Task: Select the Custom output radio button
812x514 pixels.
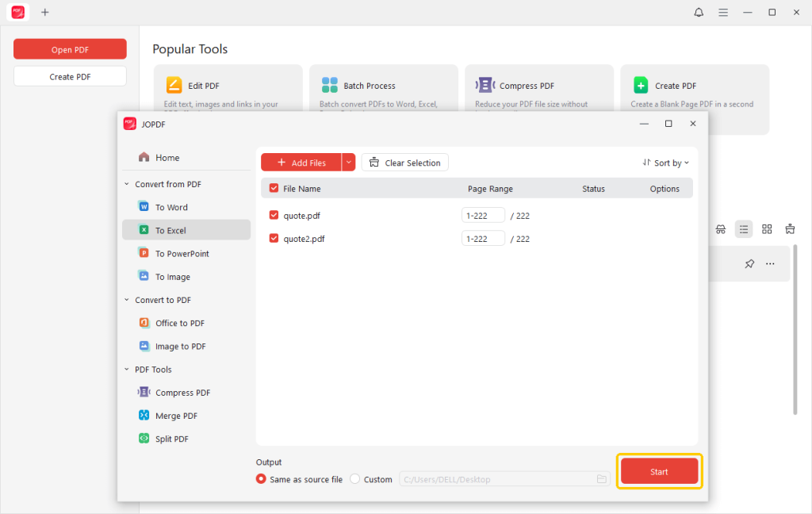Action: tap(355, 479)
